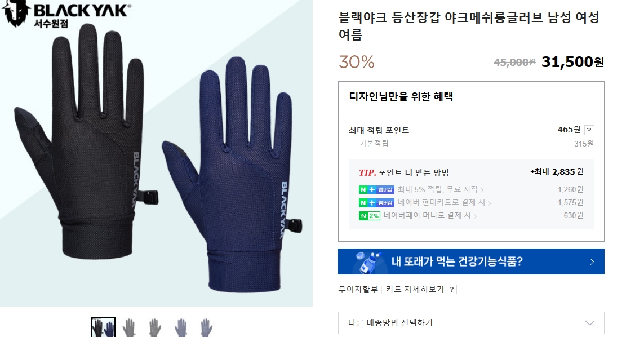Click the chevron after 네이버페이 머니로 결제 시
The width and height of the screenshot is (644, 337).
click(475, 216)
